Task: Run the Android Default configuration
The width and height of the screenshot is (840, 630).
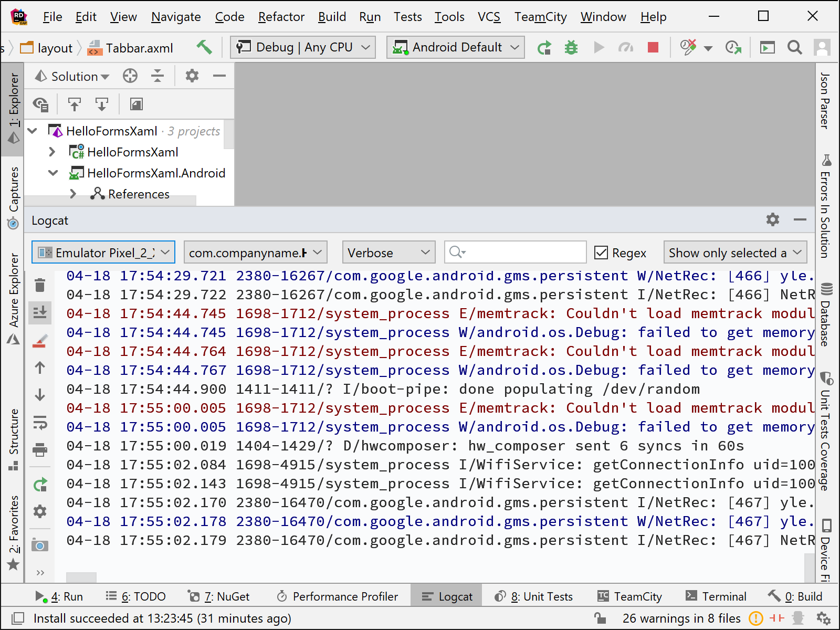Action: [544, 48]
